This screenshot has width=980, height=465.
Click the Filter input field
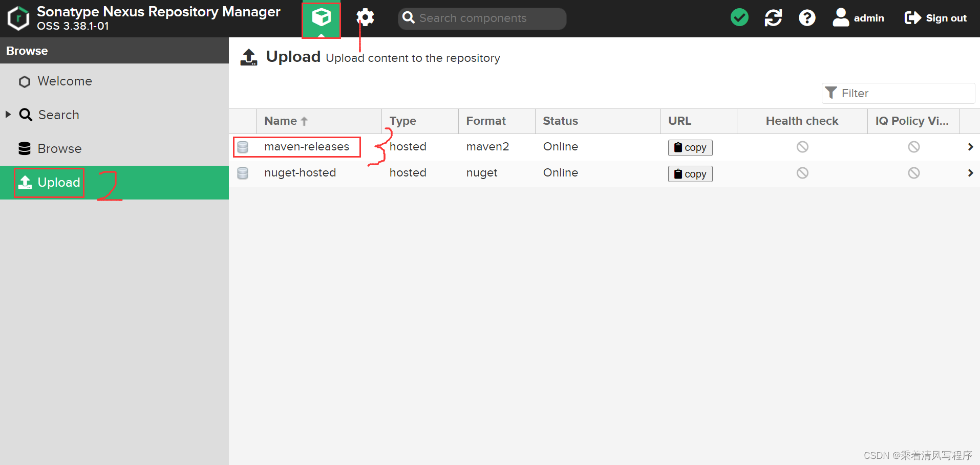click(898, 93)
